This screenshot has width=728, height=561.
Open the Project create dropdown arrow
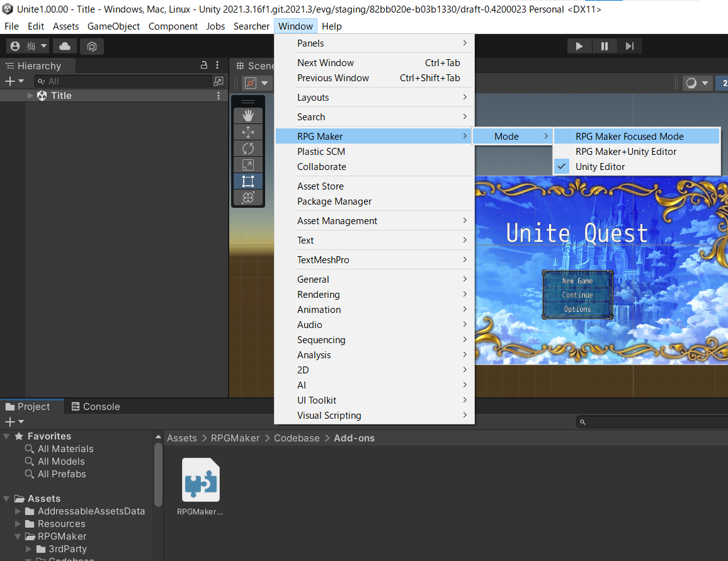point(21,422)
